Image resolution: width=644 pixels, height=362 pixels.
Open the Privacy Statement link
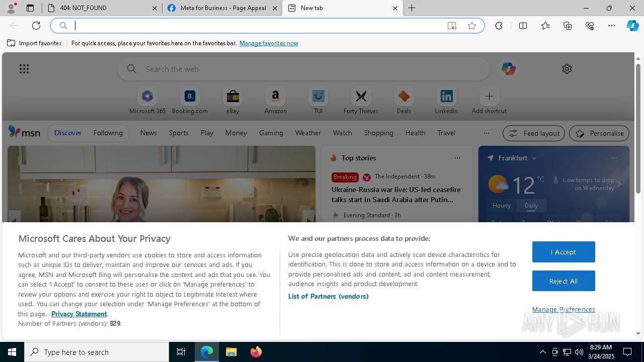point(79,314)
